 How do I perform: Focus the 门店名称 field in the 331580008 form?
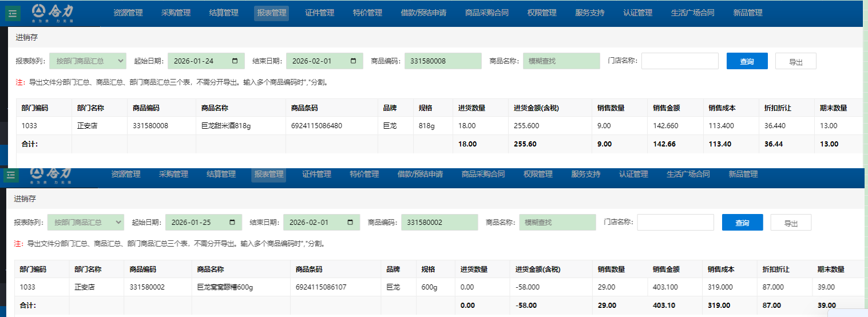[x=679, y=61]
